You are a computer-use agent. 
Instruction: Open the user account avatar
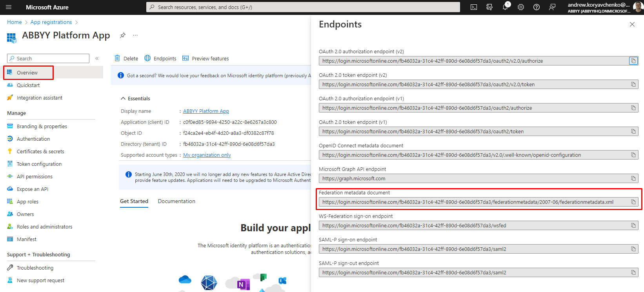tap(638, 7)
